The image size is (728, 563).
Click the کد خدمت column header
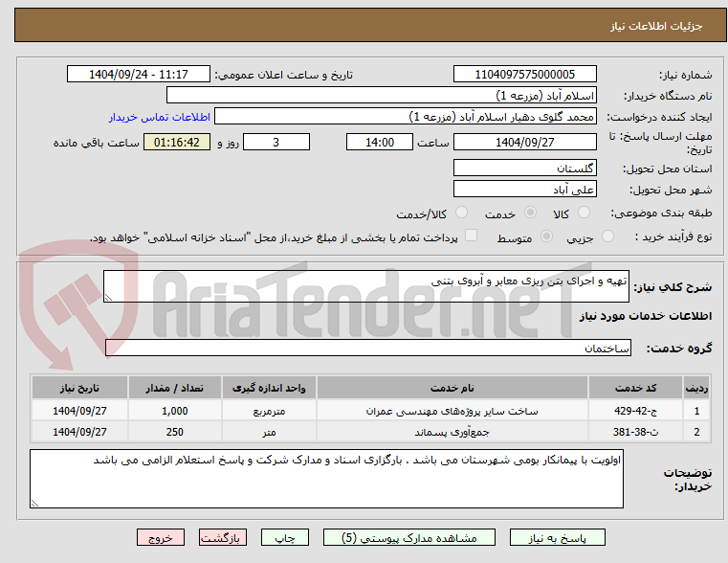[635, 388]
